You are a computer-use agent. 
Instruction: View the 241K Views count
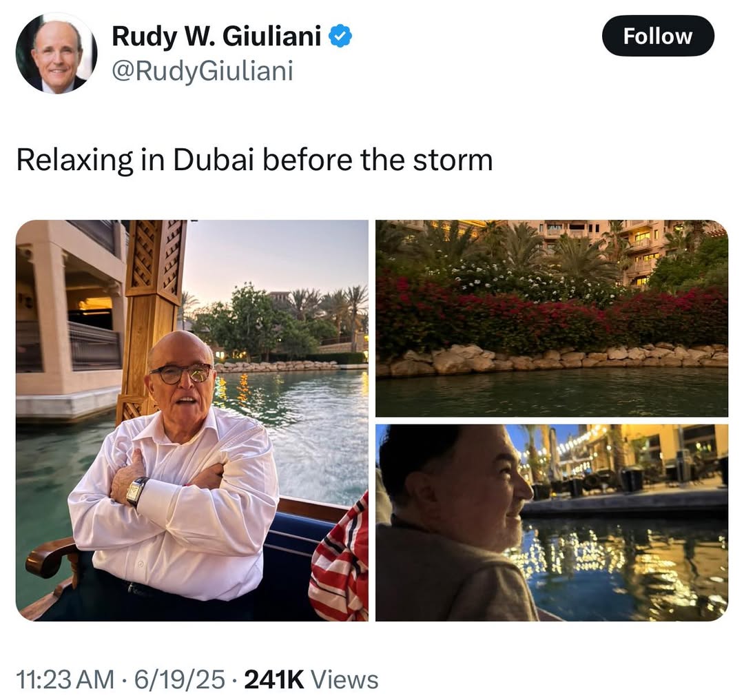pyautogui.click(x=311, y=679)
